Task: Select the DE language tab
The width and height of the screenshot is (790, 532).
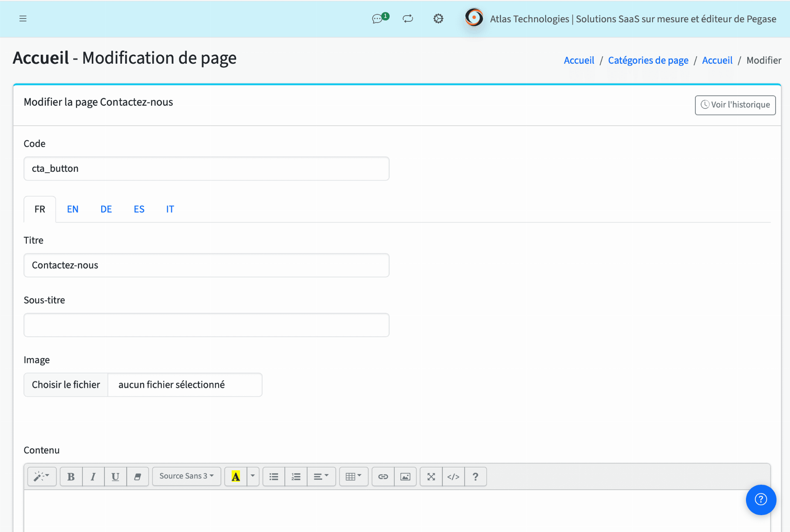Action: pyautogui.click(x=106, y=209)
